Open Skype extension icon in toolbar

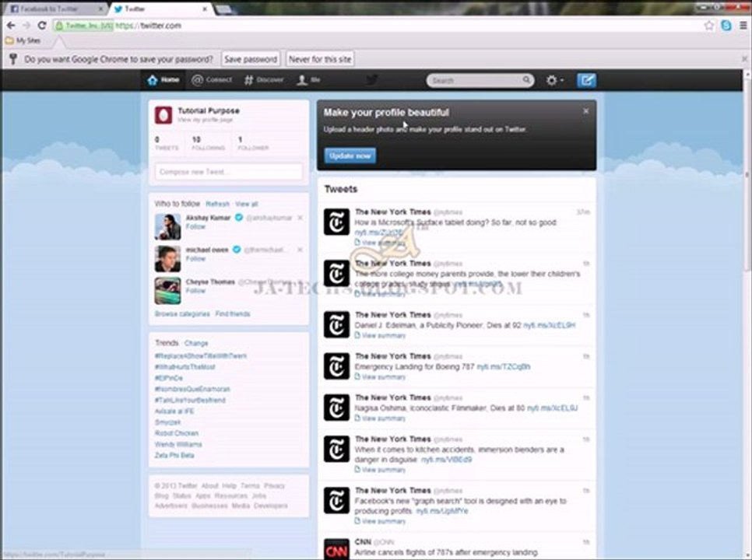coord(726,26)
